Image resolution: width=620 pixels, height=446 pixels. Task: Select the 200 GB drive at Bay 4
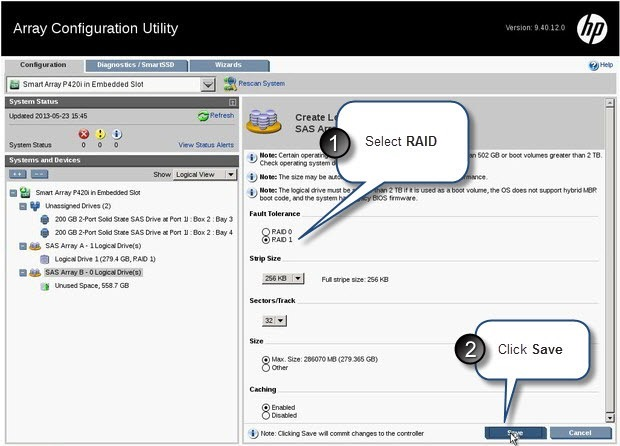[x=144, y=232]
